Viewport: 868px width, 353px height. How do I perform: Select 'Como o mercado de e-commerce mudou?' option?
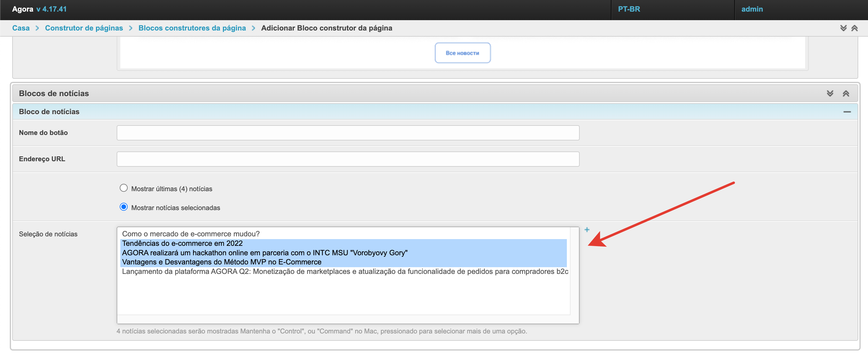click(191, 234)
